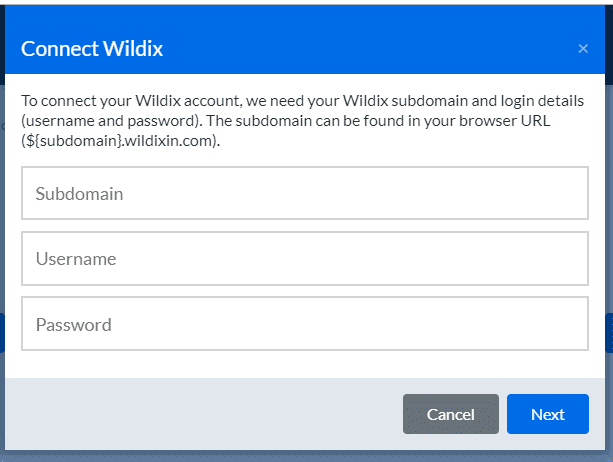This screenshot has height=462, width=613.
Task: Click white space between Password field and footer
Action: (305, 364)
